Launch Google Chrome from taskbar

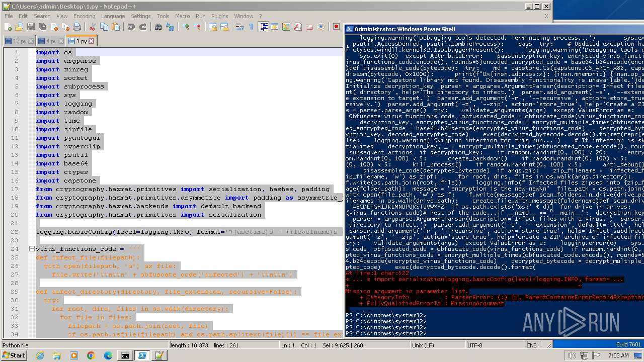pos(91,355)
